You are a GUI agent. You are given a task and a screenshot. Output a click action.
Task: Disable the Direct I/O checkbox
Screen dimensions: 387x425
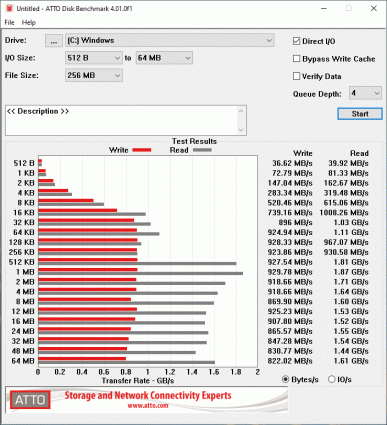[296, 41]
